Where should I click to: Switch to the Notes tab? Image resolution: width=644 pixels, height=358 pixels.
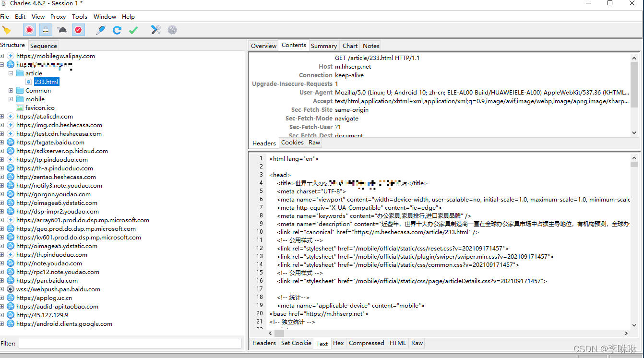tap(371, 46)
